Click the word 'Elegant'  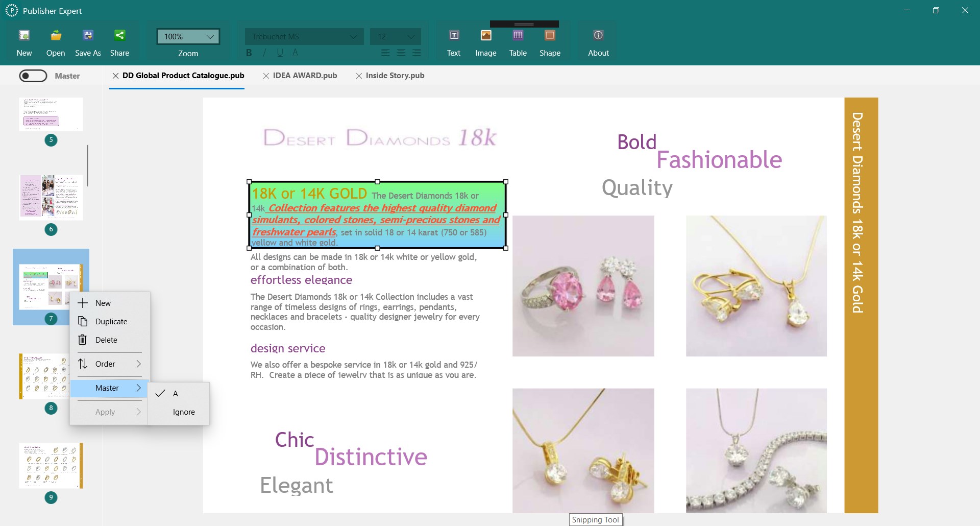tap(297, 485)
